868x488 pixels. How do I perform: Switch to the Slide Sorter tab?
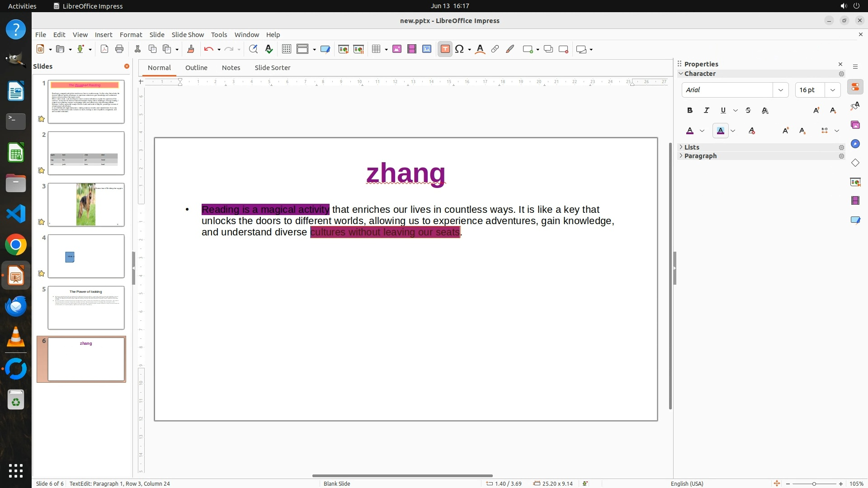[272, 68]
